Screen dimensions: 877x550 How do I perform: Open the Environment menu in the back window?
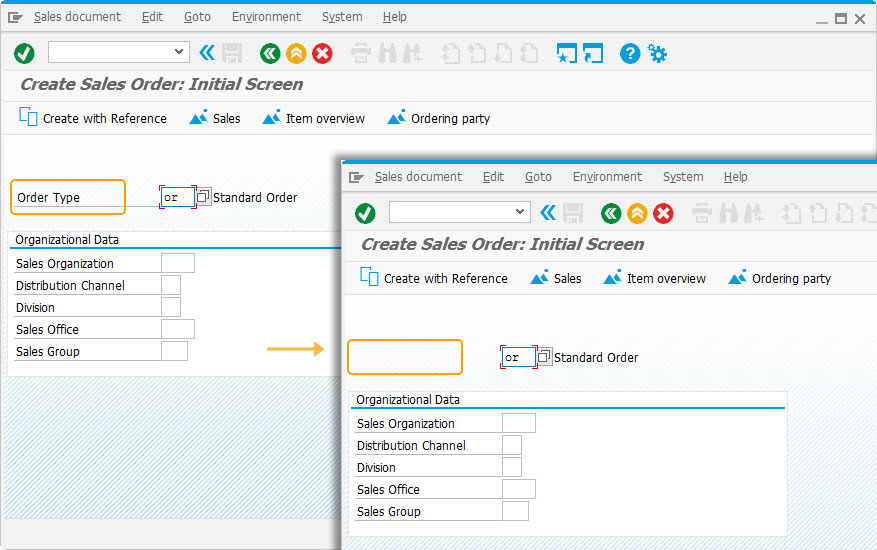click(266, 17)
